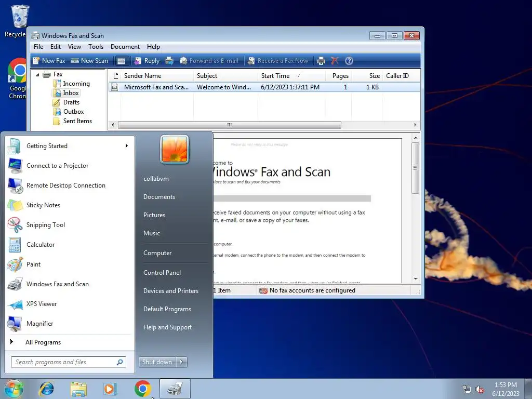Open Documents from Start menu
The width and height of the screenshot is (532, 399).
point(159,197)
